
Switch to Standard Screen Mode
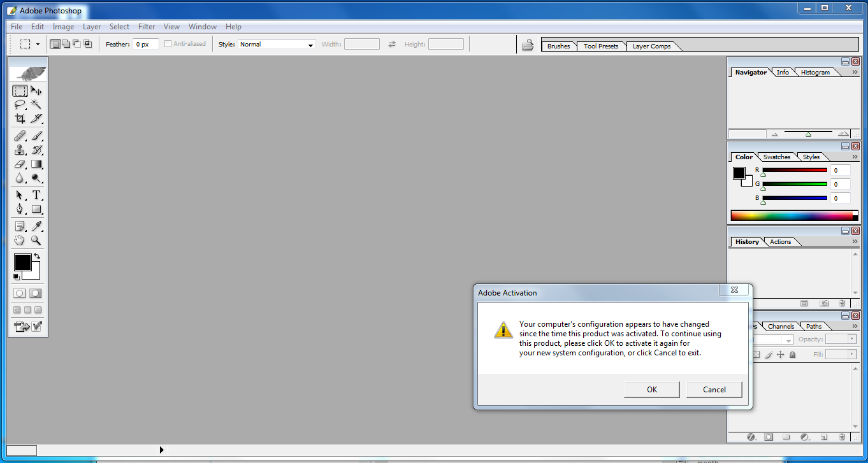pyautogui.click(x=18, y=310)
